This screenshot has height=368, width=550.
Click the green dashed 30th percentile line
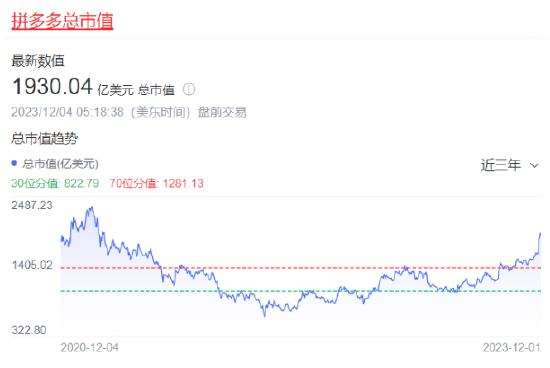pos(300,291)
